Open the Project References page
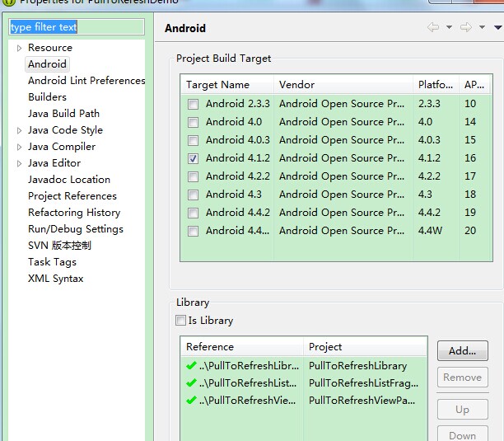This screenshot has width=504, height=441. click(72, 196)
